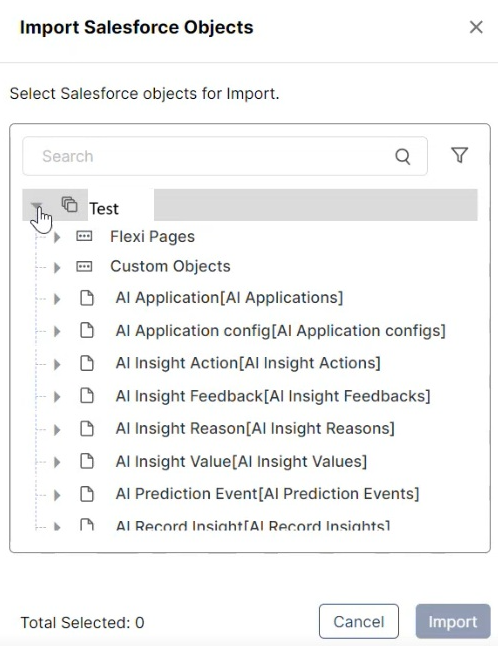Image resolution: width=498 pixels, height=646 pixels.
Task: Close the Import Salesforce Objects dialog
Action: click(x=476, y=27)
